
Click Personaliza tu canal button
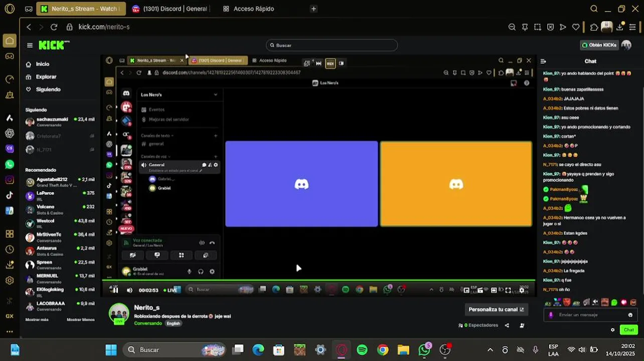(496, 309)
